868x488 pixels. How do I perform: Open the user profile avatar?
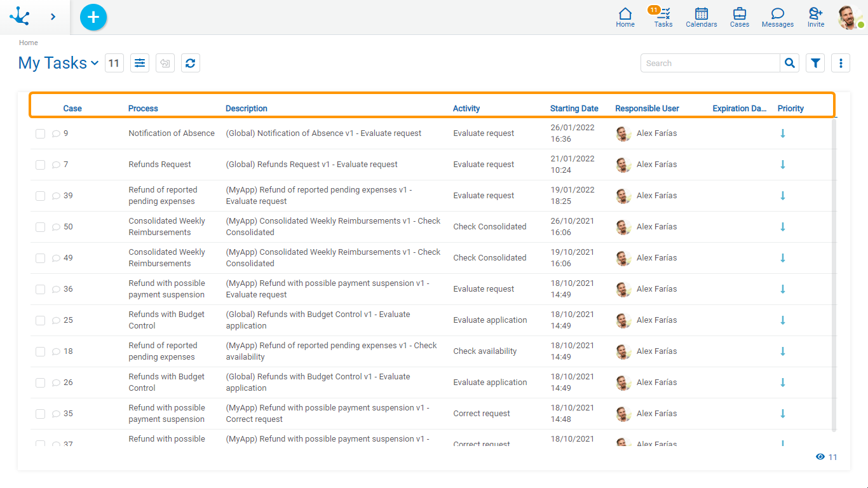pyautogui.click(x=850, y=17)
